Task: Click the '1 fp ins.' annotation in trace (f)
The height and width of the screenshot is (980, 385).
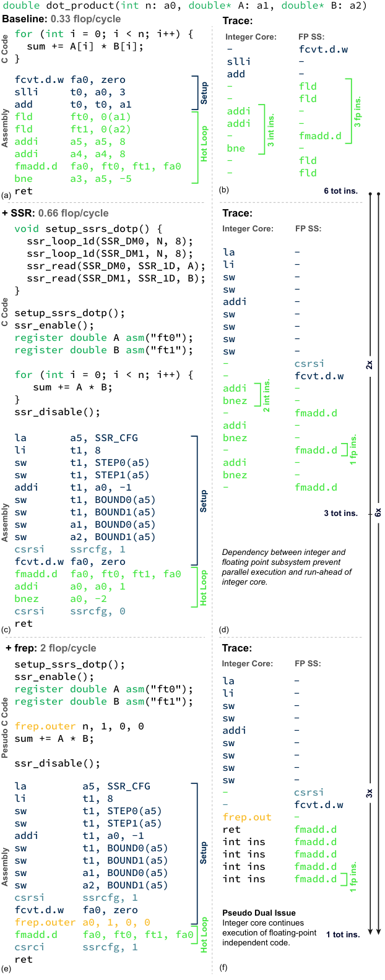Action: (x=354, y=877)
